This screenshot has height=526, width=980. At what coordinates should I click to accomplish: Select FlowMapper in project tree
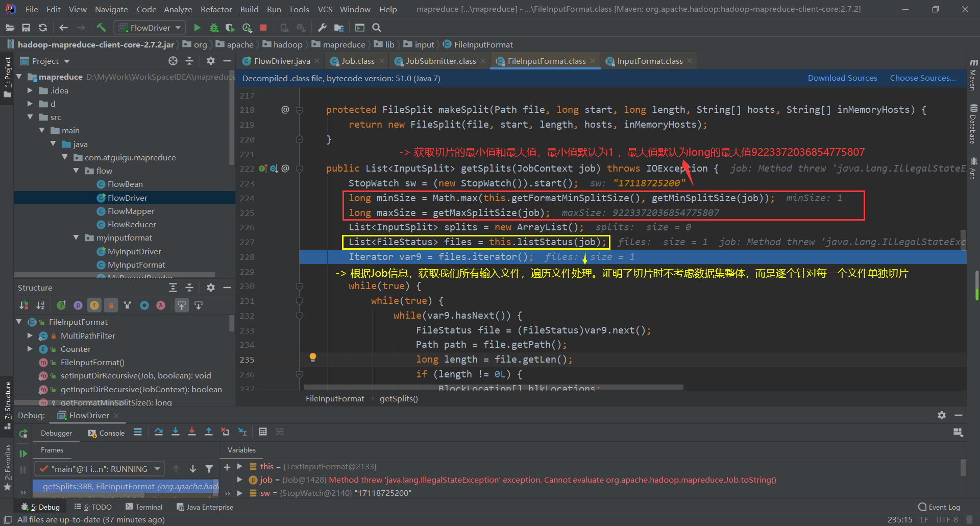(x=131, y=211)
